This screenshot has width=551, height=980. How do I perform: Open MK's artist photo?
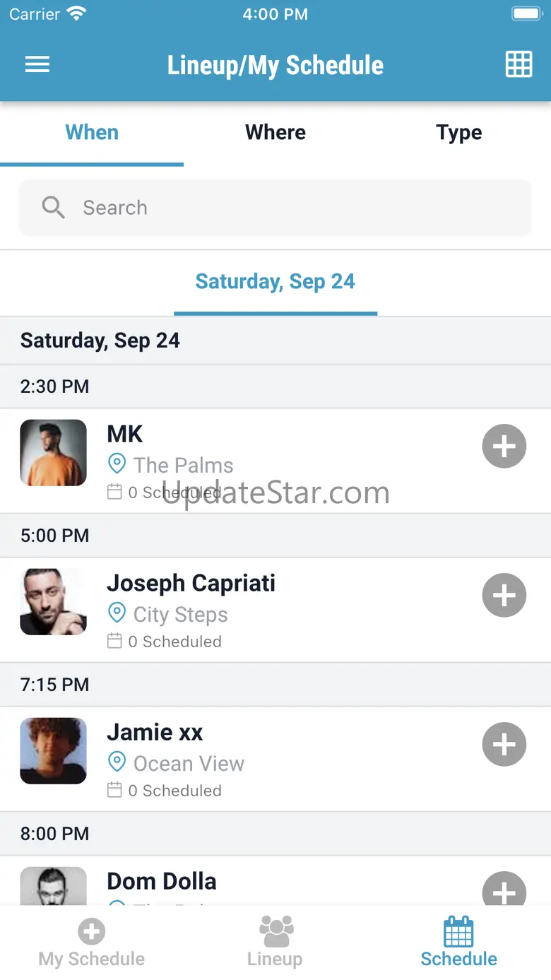[54, 453]
